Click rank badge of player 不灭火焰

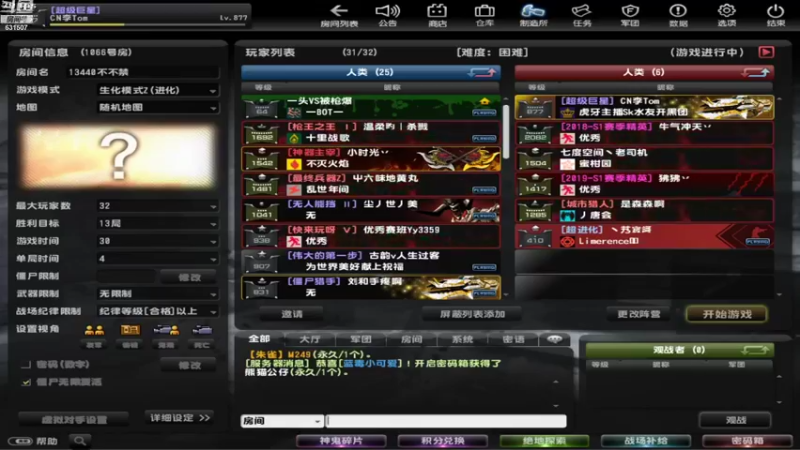click(261, 160)
